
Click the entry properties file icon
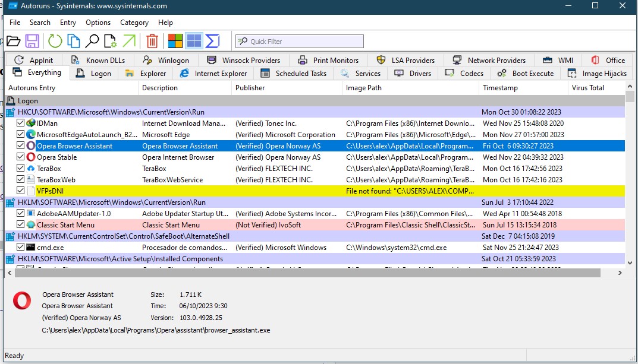click(x=110, y=41)
